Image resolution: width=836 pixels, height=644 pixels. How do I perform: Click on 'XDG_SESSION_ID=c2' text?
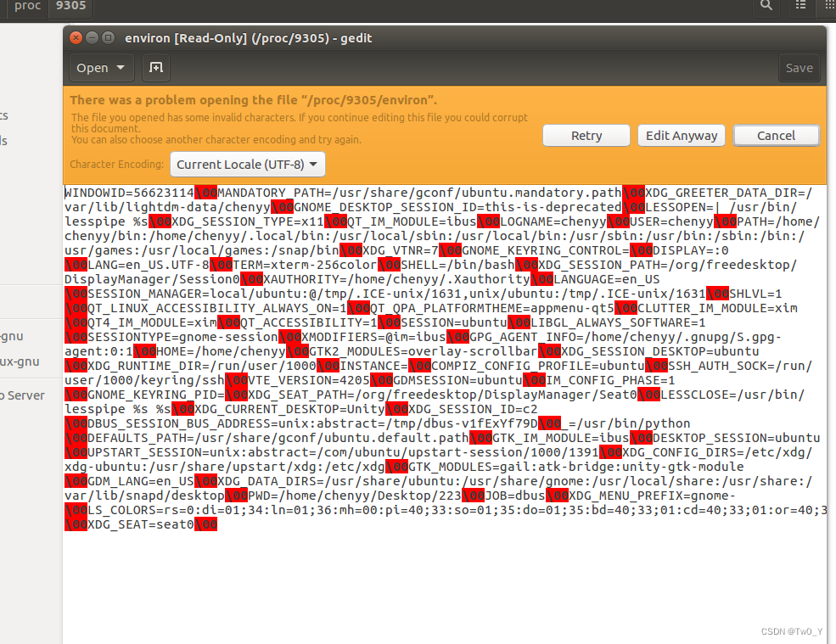tap(473, 409)
